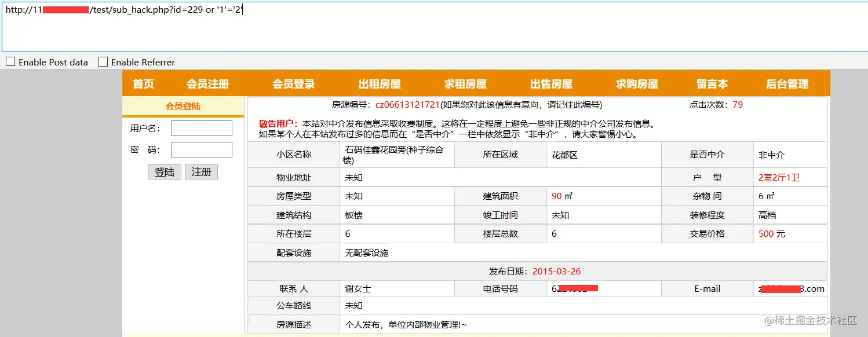
Task: Go to 会员登录 in the menu
Action: (294, 83)
